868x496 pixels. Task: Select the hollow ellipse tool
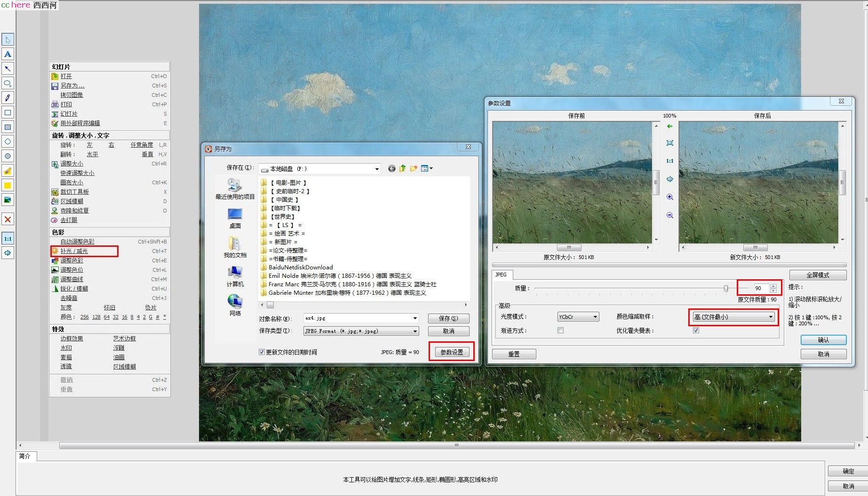[8, 142]
